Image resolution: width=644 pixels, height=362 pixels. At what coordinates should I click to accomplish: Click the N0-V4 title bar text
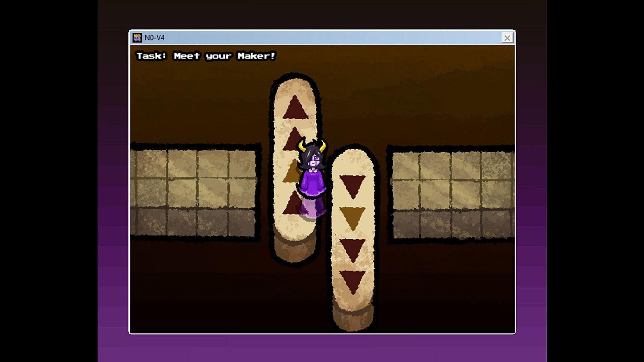click(154, 38)
